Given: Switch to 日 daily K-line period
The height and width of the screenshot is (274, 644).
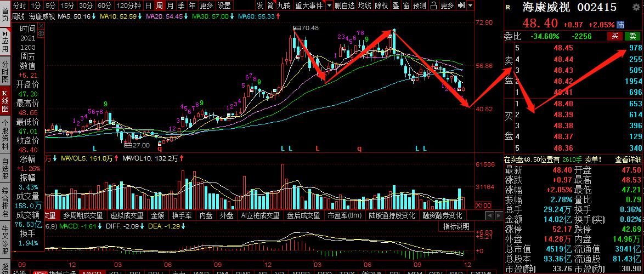Looking at the screenshot, I should 149,5.
